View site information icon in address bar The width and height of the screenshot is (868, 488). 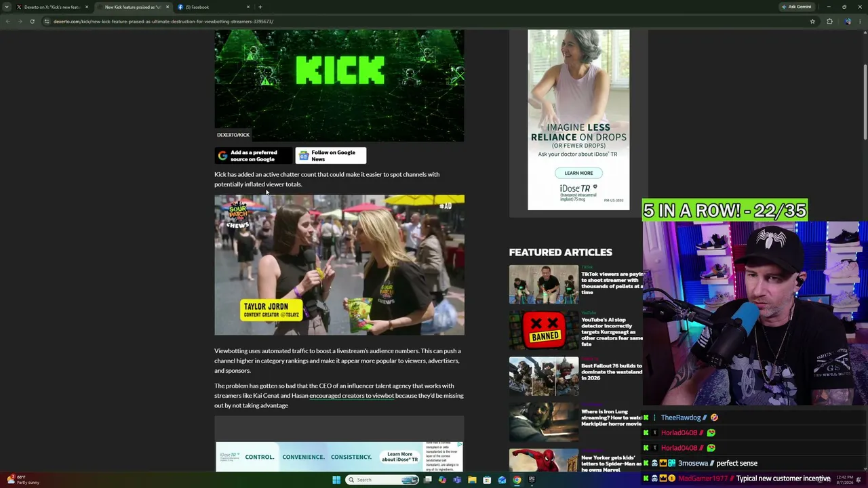point(47,21)
